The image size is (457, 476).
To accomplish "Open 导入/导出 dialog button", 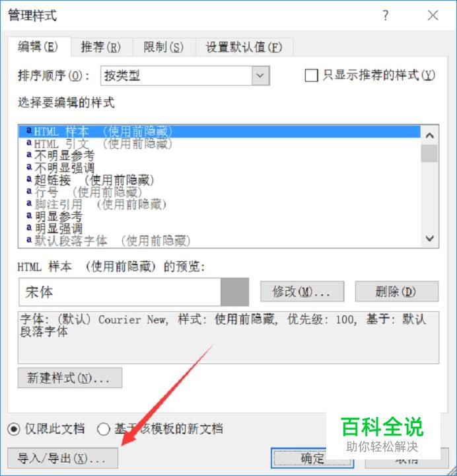I will click(63, 458).
